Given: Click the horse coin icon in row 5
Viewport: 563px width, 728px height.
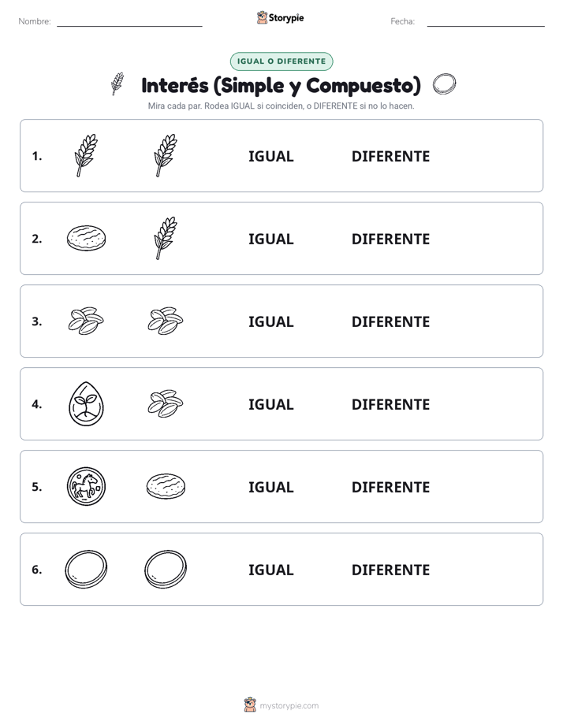Looking at the screenshot, I should point(87,486).
